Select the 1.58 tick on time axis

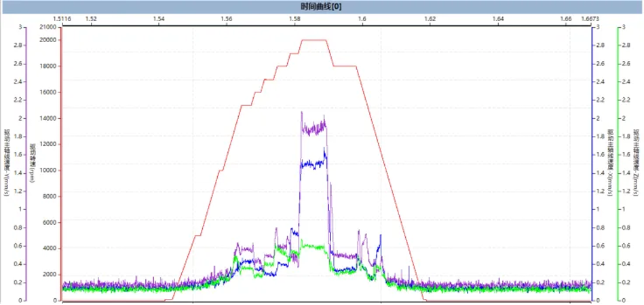point(295,20)
